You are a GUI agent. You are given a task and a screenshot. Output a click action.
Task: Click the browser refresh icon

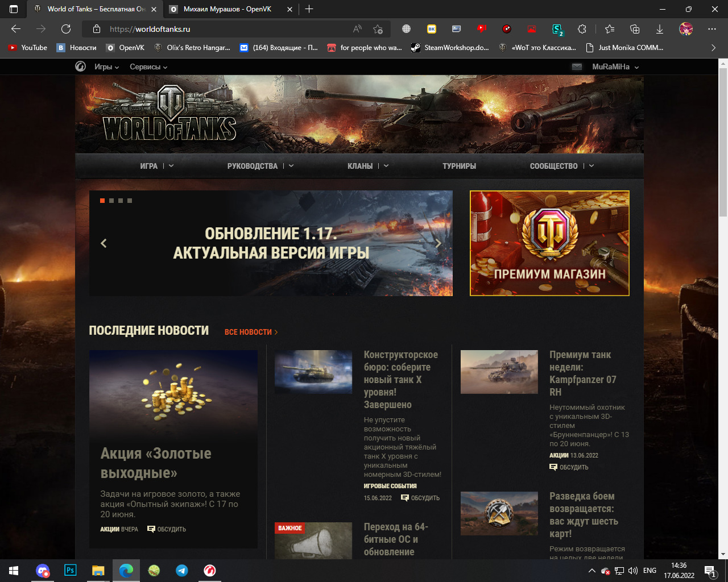(x=66, y=29)
